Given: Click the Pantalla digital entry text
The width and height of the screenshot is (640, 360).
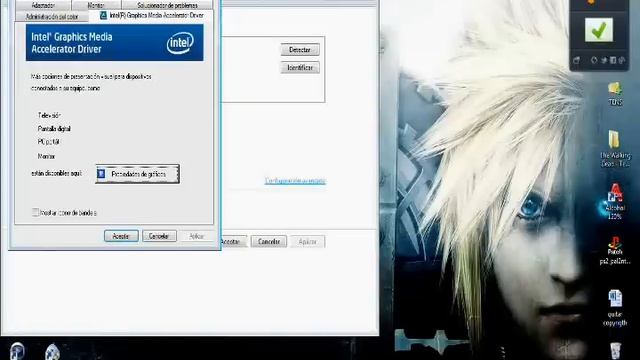Looking at the screenshot, I should tap(54, 129).
